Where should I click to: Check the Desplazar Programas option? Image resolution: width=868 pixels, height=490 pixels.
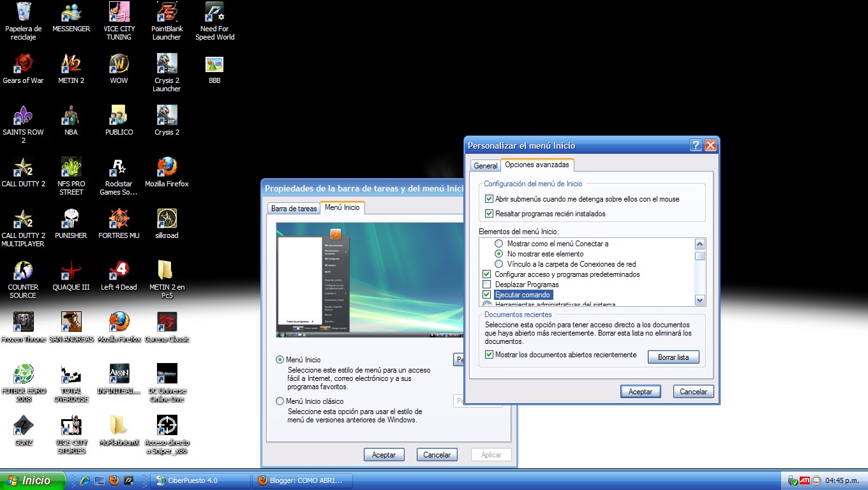(487, 285)
